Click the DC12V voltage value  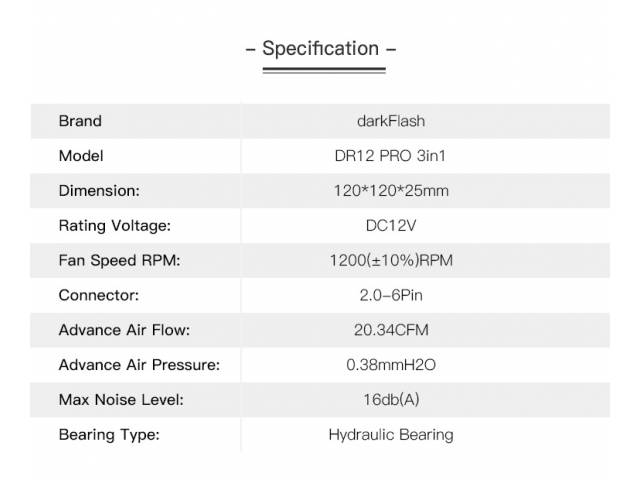click(x=391, y=225)
